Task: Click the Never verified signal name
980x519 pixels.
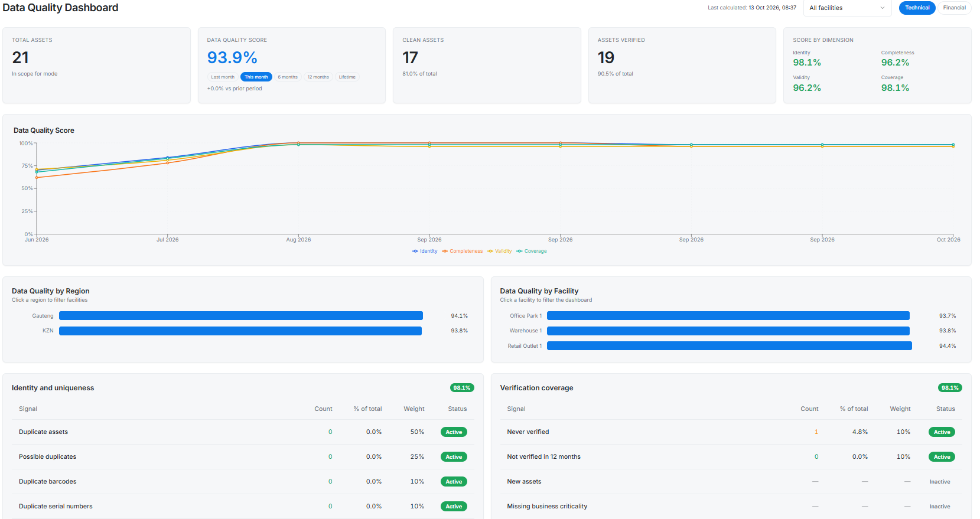Action: click(528, 432)
